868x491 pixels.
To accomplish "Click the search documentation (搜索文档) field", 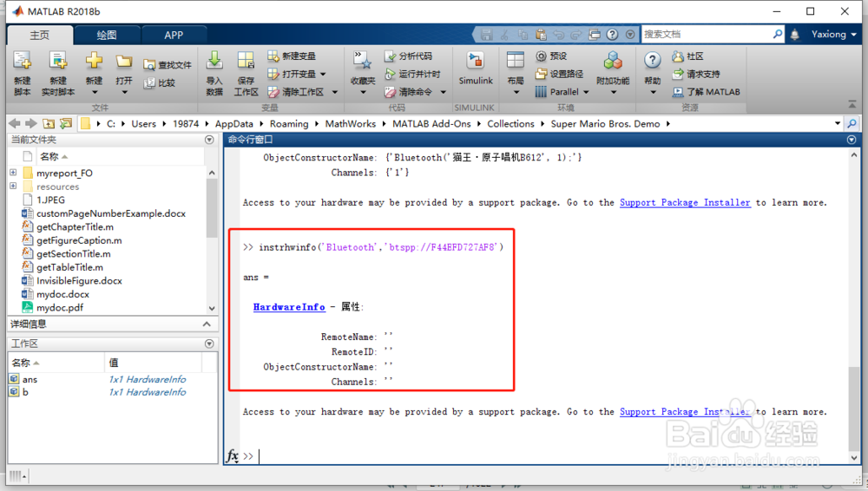I will point(707,35).
